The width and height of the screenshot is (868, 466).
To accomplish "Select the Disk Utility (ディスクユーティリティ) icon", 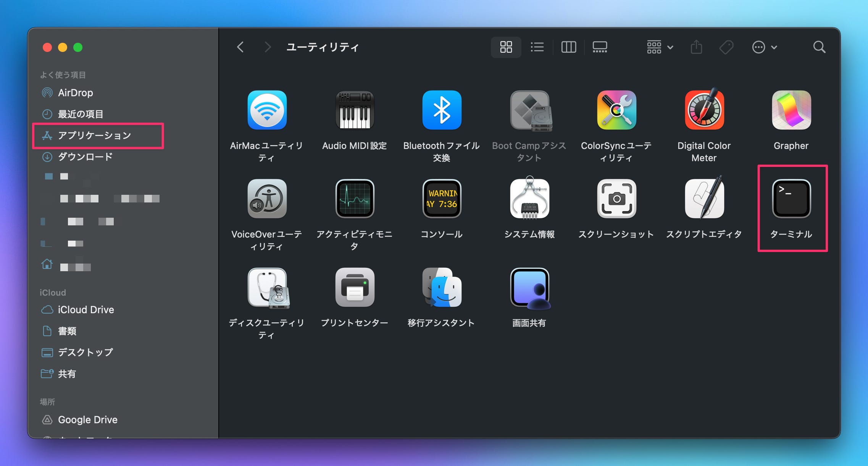I will (267, 288).
